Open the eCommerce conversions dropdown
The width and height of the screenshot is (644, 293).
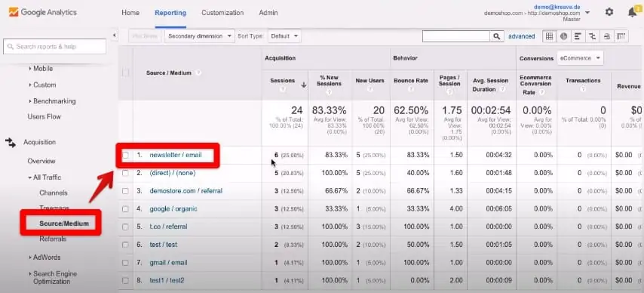click(580, 58)
